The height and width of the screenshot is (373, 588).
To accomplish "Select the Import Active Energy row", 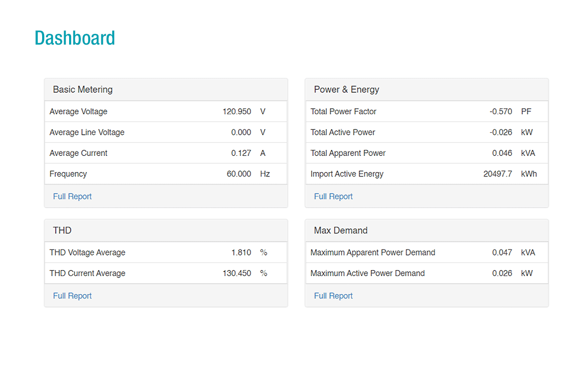I will [x=426, y=174].
